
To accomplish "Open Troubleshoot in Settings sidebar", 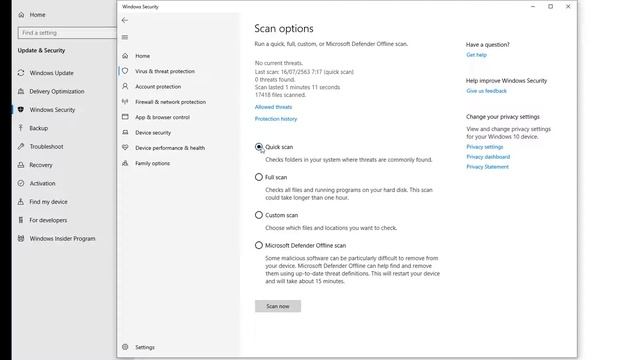I will (46, 147).
